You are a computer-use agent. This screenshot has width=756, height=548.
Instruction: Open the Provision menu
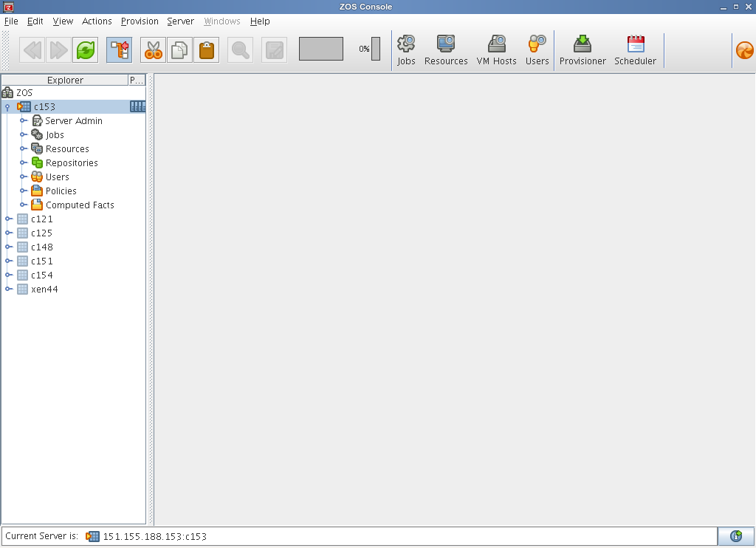pos(140,21)
